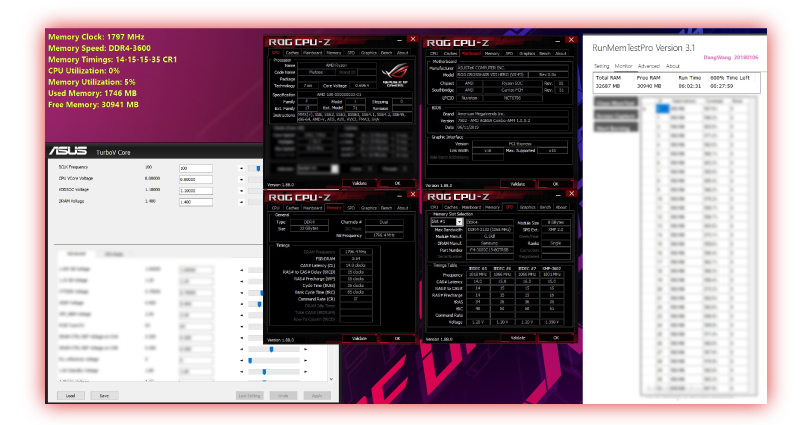This screenshot has width=811, height=425.
Task: Decrease DRAM Voltage with its left arrow
Action: point(241,202)
